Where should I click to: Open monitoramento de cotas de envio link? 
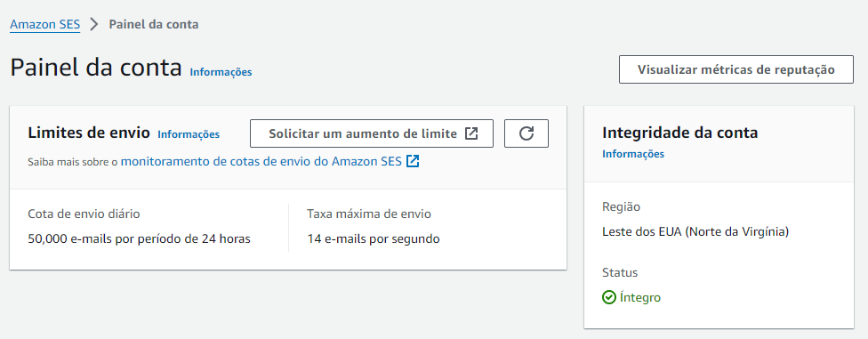[261, 161]
